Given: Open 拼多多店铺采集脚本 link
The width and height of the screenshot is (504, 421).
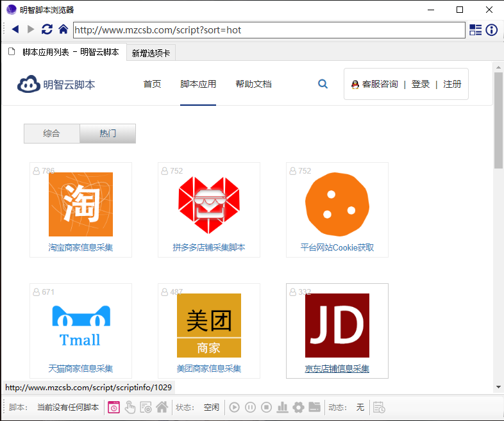Looking at the screenshot, I should click(x=209, y=247).
